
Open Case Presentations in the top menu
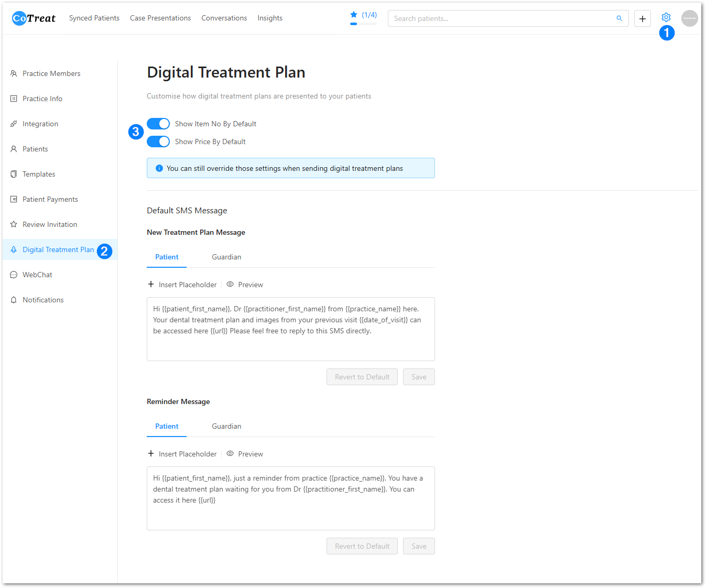click(160, 18)
